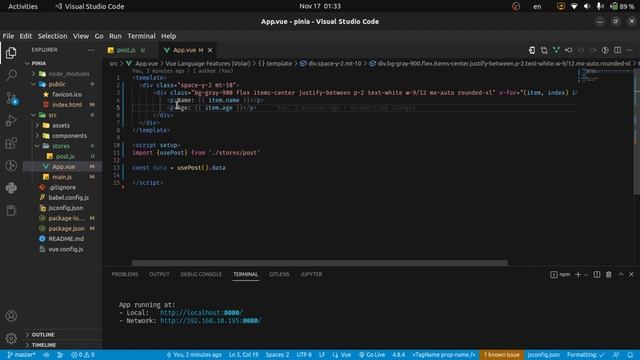Click the master branch indicator
Image resolution: width=640 pixels, height=360 pixels.
pos(21,355)
